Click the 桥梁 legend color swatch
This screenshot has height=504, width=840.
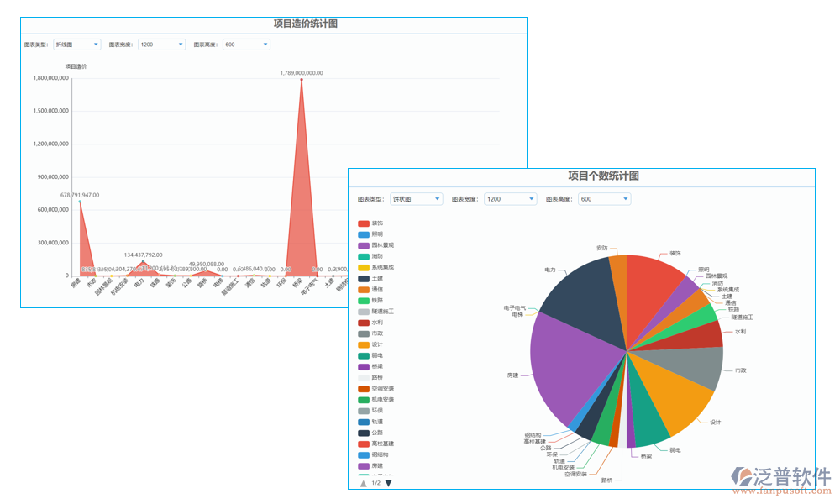(x=364, y=366)
